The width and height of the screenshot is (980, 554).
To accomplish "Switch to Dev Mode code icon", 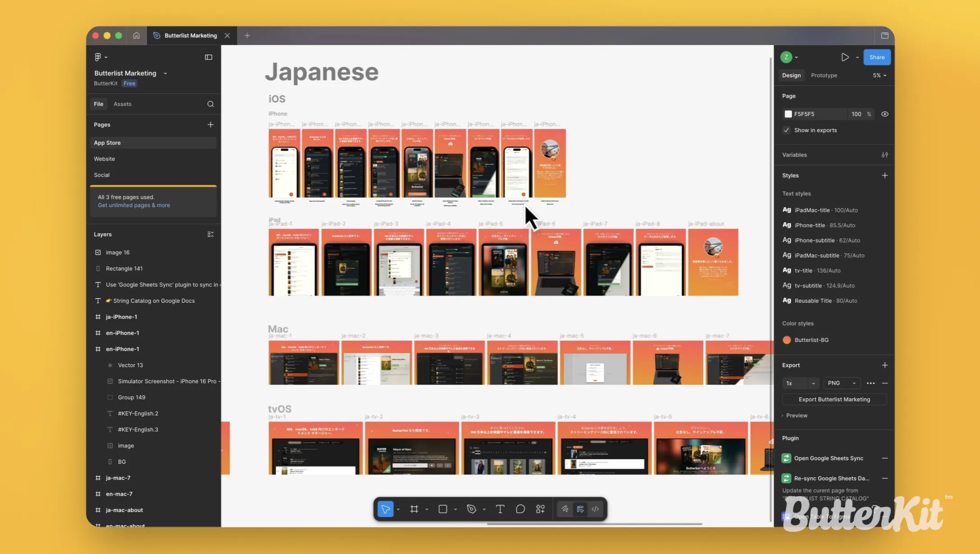I will click(x=595, y=509).
